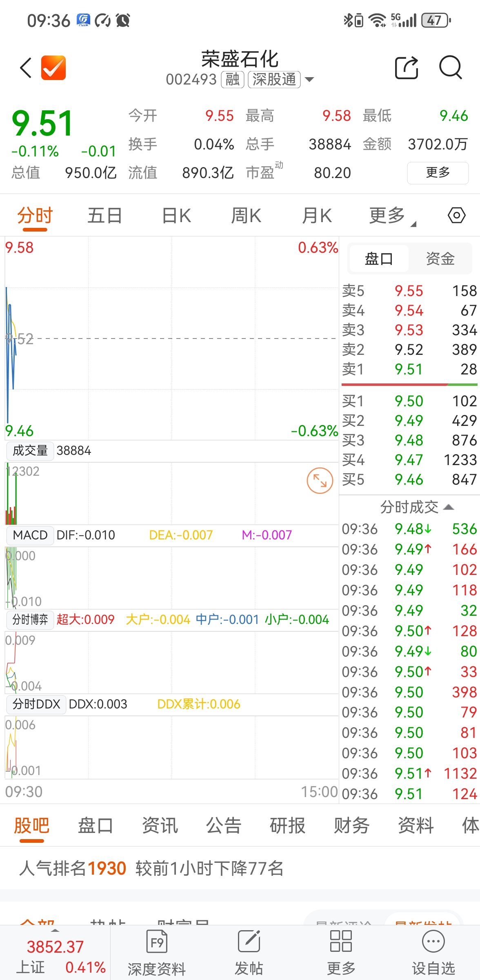Viewport: 480px width, 980px height.
Task: Select the 五日 chart tab
Action: click(x=105, y=215)
